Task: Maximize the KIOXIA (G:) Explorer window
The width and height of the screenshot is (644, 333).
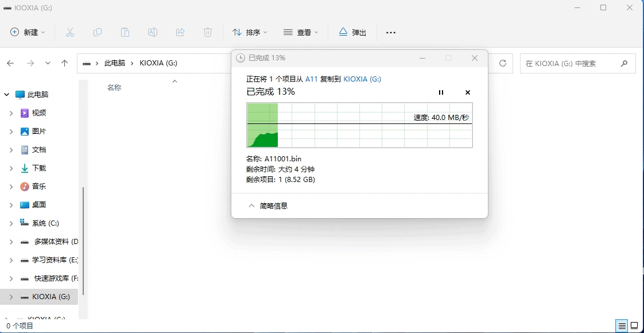Action: click(x=603, y=7)
